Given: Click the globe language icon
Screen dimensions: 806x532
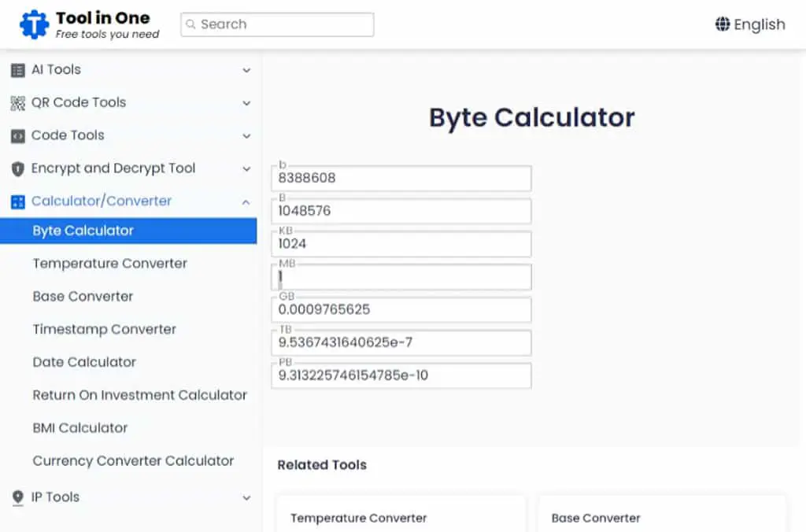Looking at the screenshot, I should point(723,24).
